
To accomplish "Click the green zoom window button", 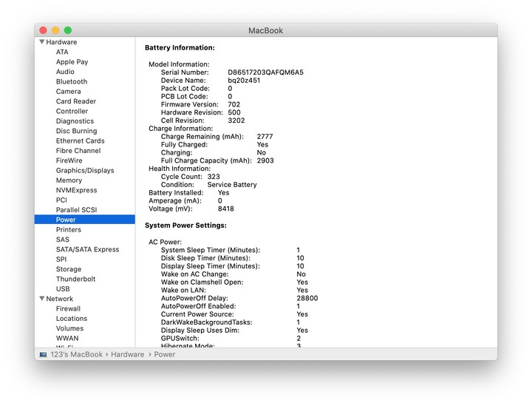I will tap(68, 30).
